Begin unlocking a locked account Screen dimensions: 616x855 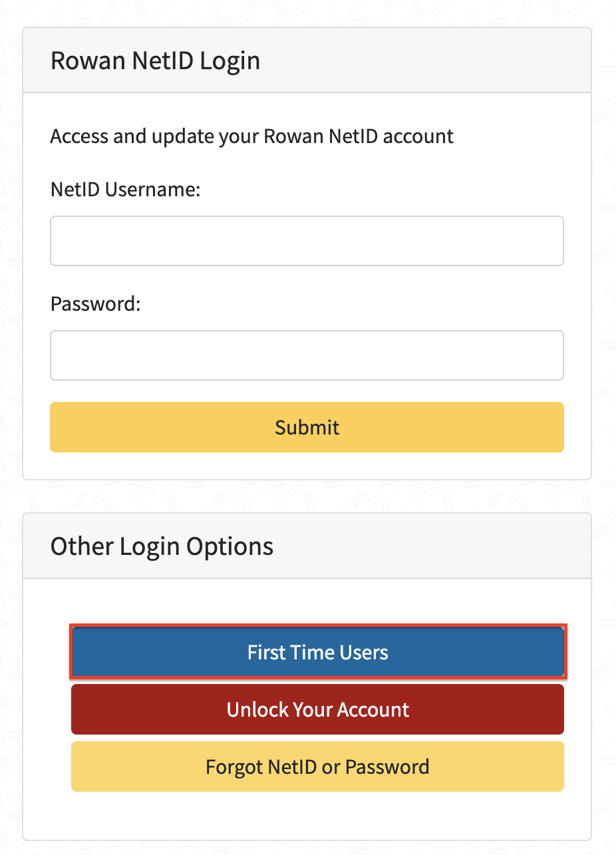(318, 709)
